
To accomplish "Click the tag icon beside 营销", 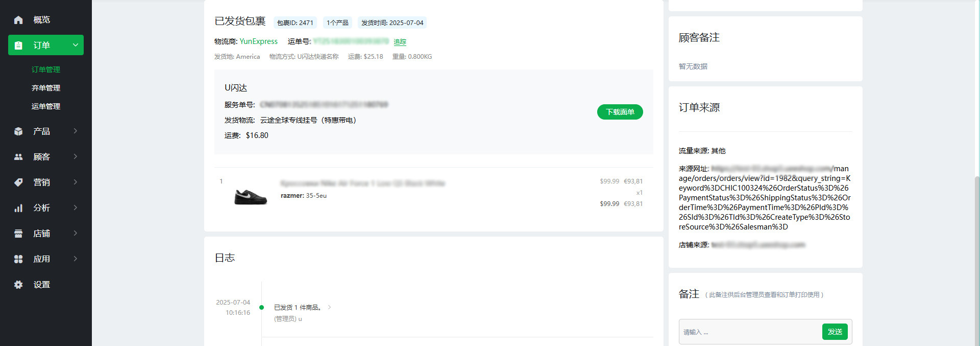I will point(18,182).
